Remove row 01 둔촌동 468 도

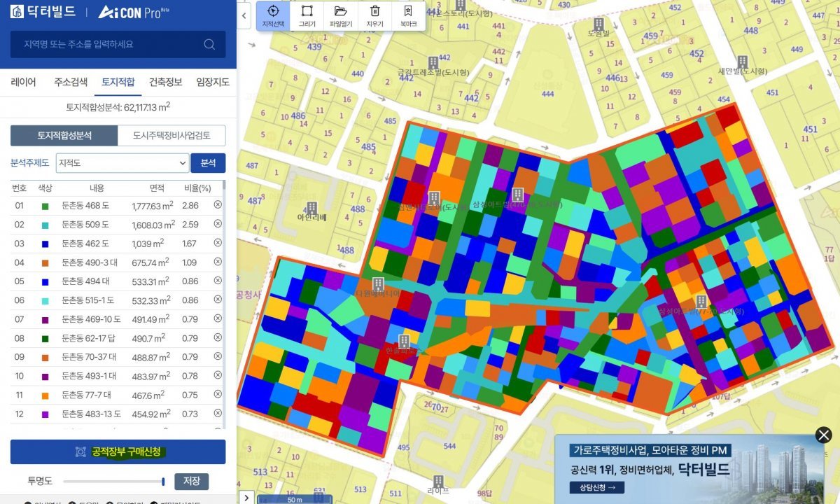point(218,205)
